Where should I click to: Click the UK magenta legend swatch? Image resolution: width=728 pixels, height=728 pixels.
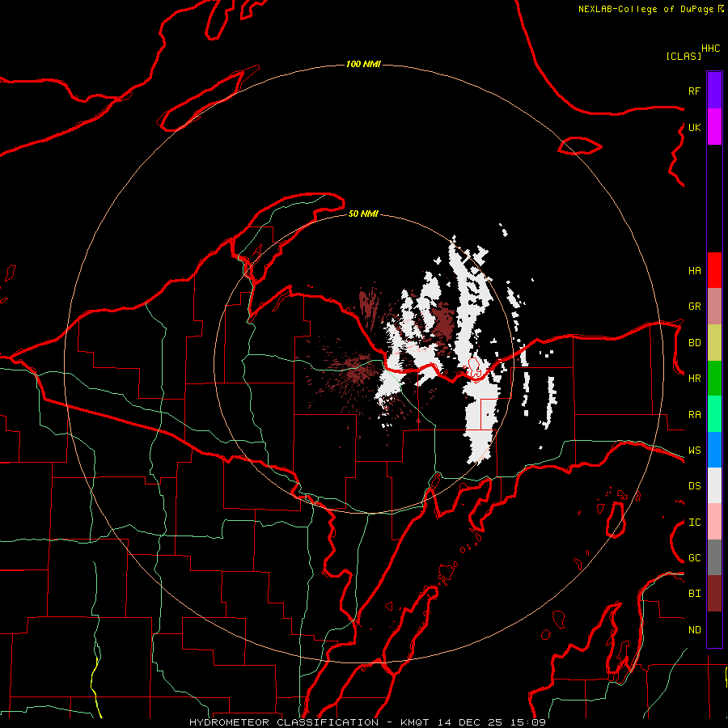pyautogui.click(x=714, y=127)
